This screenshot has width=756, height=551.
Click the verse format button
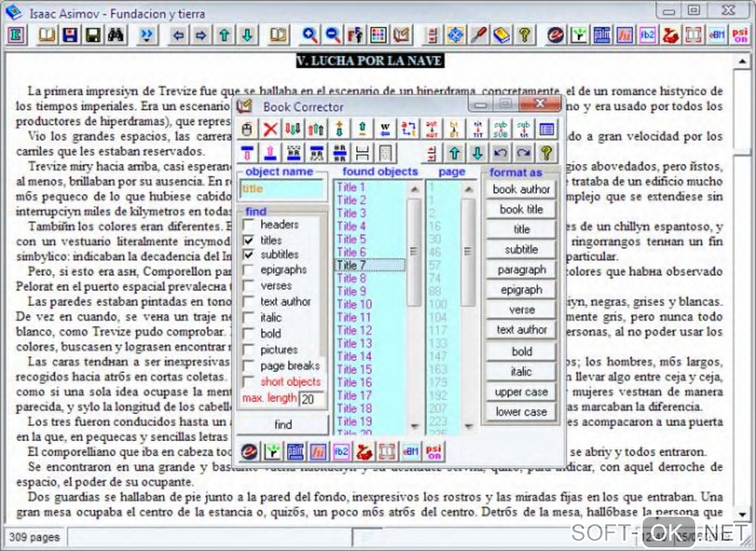coord(521,310)
